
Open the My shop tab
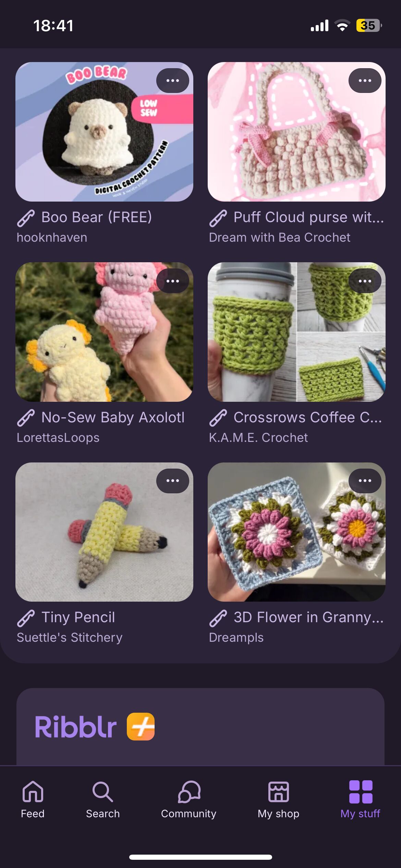(278, 799)
